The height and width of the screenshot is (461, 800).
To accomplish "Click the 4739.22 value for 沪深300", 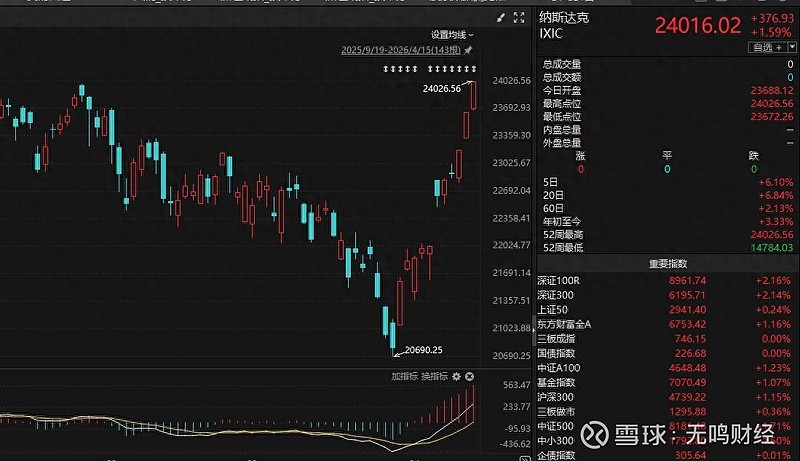I will pyautogui.click(x=687, y=397).
